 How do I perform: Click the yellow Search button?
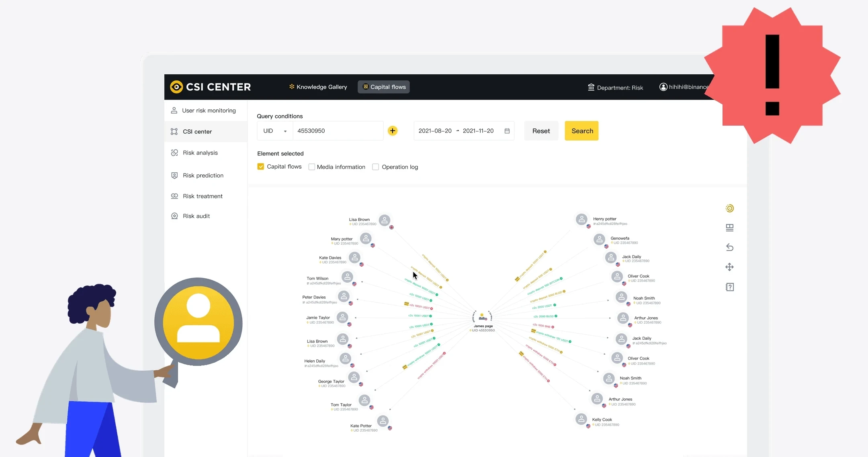click(x=581, y=131)
